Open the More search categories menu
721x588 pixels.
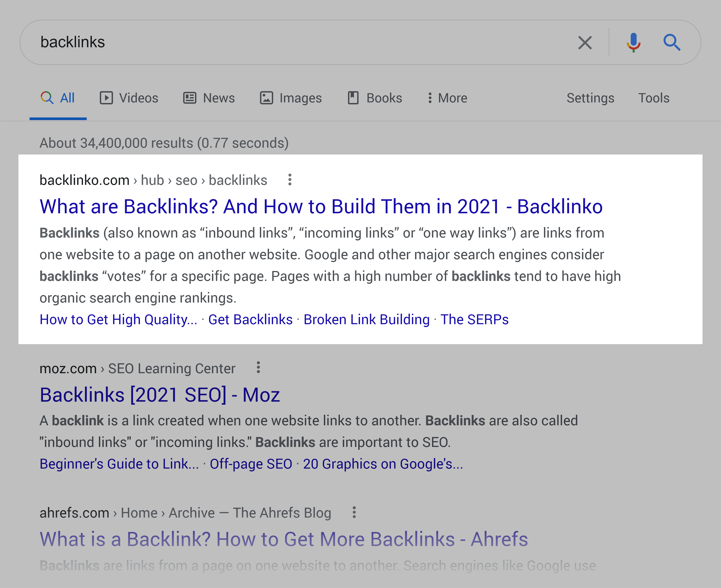447,98
